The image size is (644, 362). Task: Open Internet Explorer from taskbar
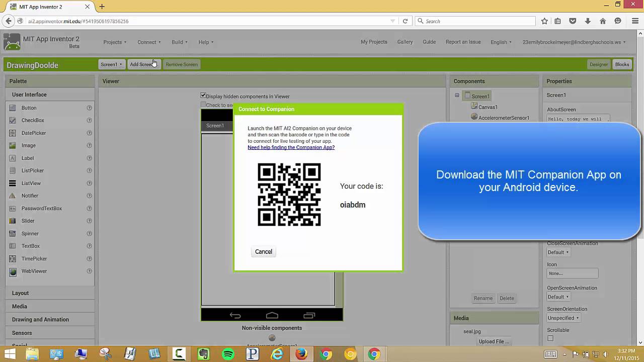point(277,354)
